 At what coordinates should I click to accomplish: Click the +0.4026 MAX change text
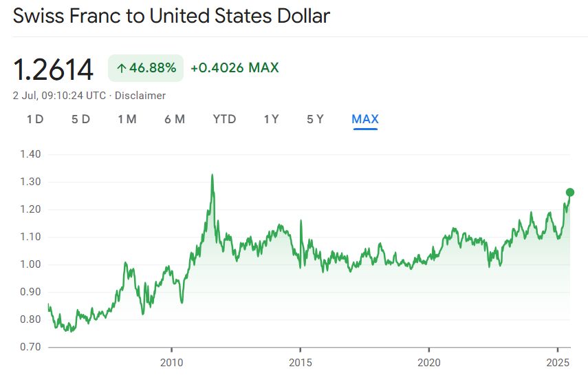coord(235,68)
